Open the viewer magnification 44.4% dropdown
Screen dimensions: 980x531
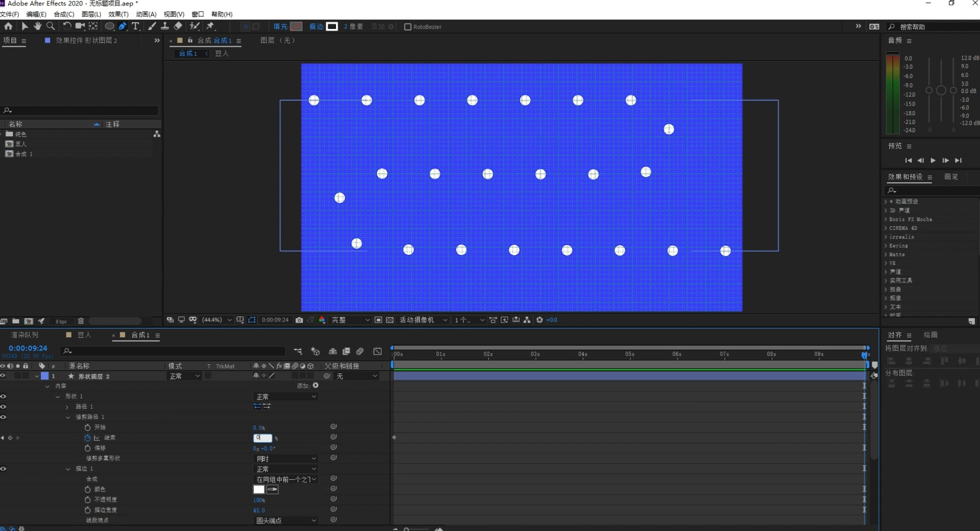217,320
